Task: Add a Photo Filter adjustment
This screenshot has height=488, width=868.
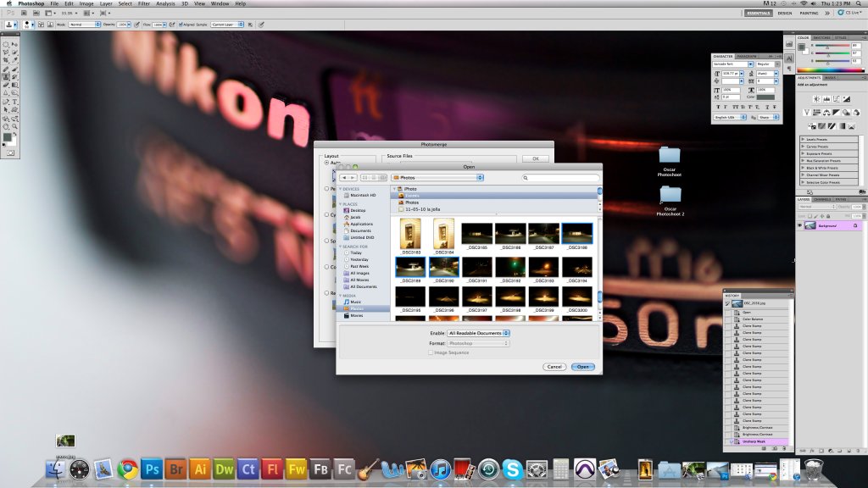Action: pos(847,113)
